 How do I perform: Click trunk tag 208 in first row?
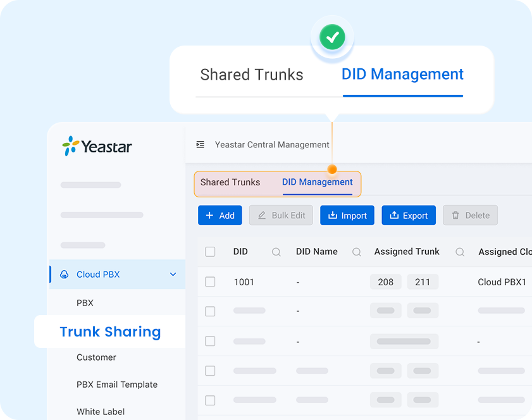(x=385, y=282)
